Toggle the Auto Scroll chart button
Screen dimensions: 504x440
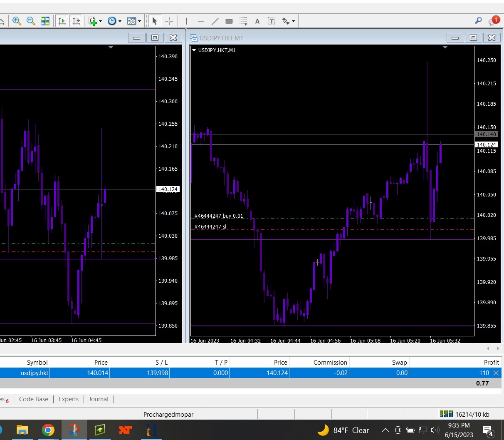(x=62, y=21)
